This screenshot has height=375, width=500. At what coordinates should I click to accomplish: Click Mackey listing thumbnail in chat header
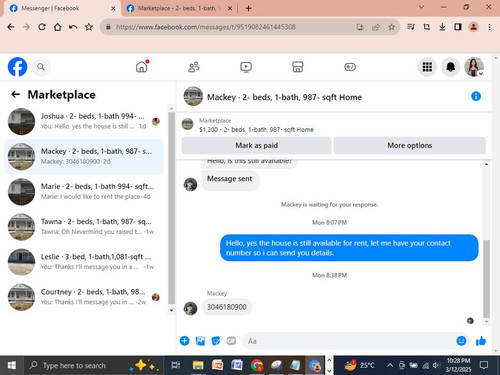tap(193, 96)
